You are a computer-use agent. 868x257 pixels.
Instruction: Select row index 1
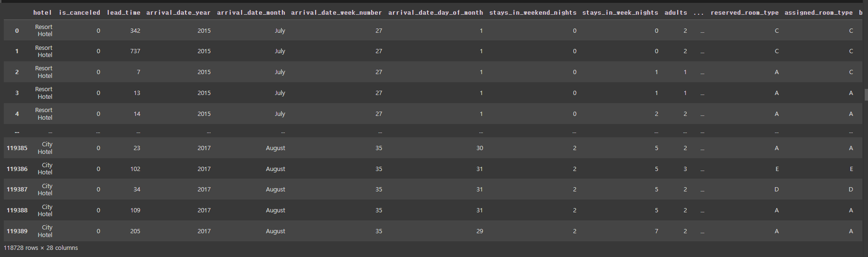(x=17, y=51)
